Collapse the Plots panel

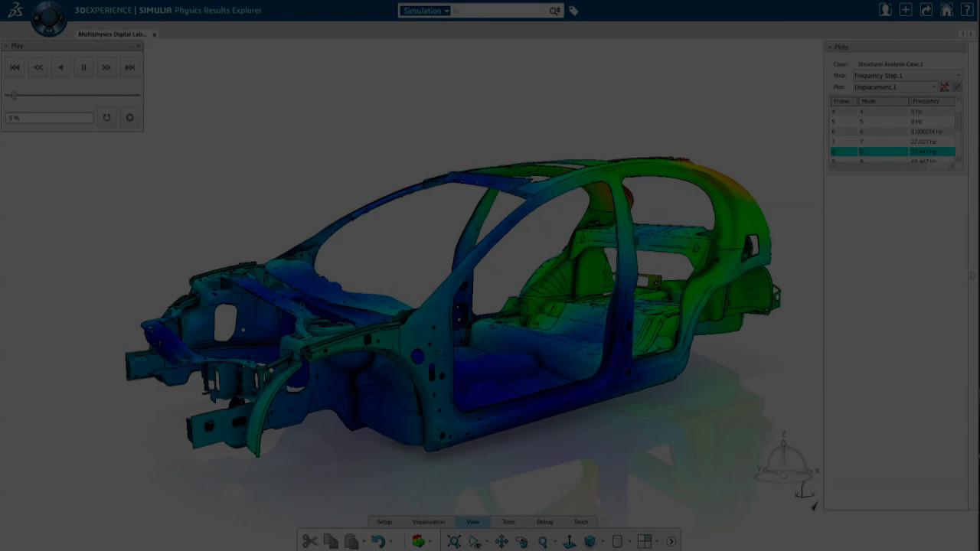pos(830,47)
